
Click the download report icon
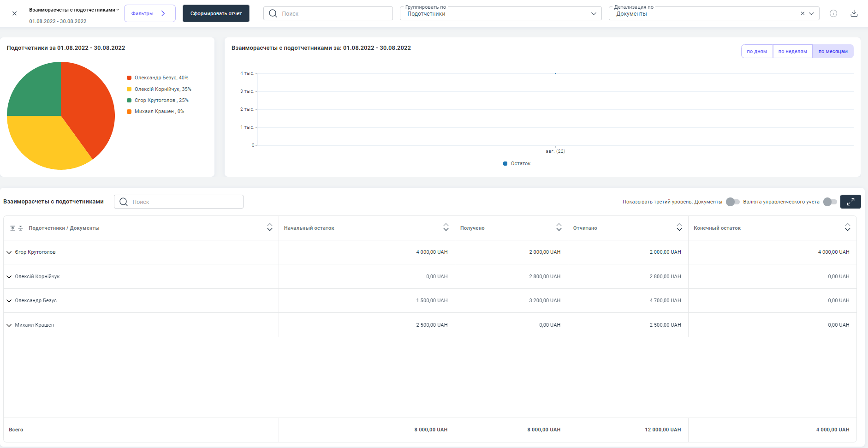tap(854, 13)
